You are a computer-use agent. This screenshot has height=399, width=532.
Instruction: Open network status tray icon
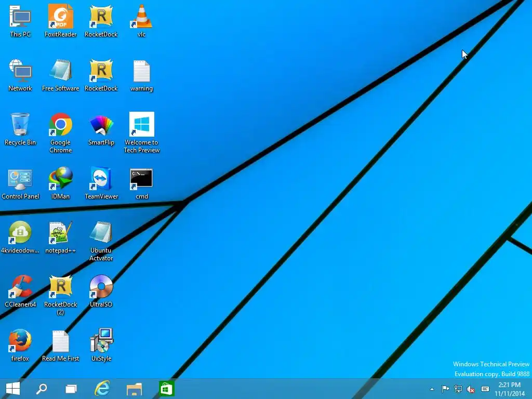click(x=458, y=389)
